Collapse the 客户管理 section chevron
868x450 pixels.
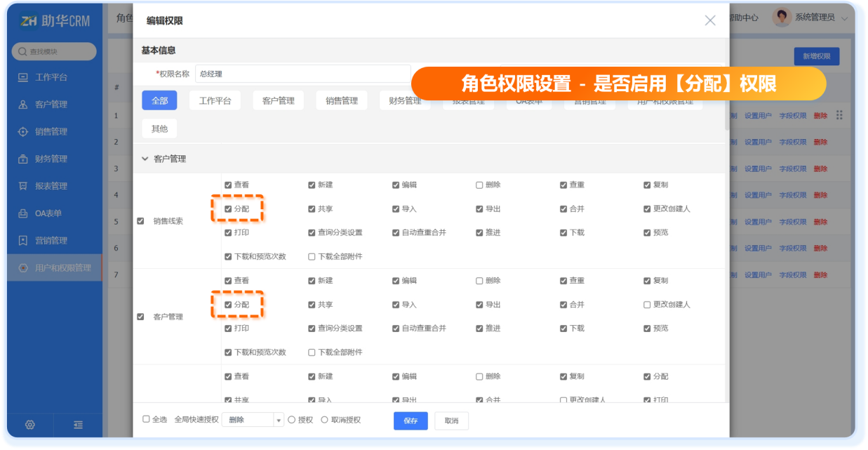(145, 159)
